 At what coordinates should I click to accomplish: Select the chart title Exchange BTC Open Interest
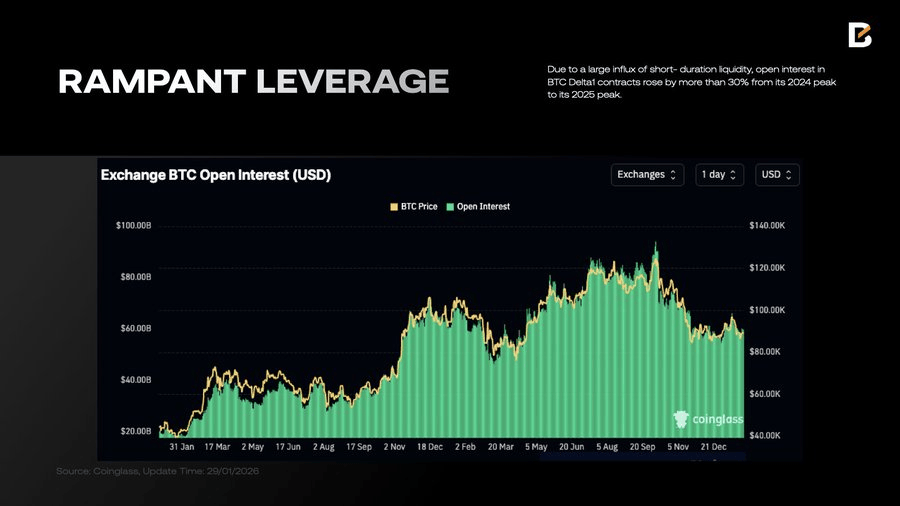(x=215, y=175)
